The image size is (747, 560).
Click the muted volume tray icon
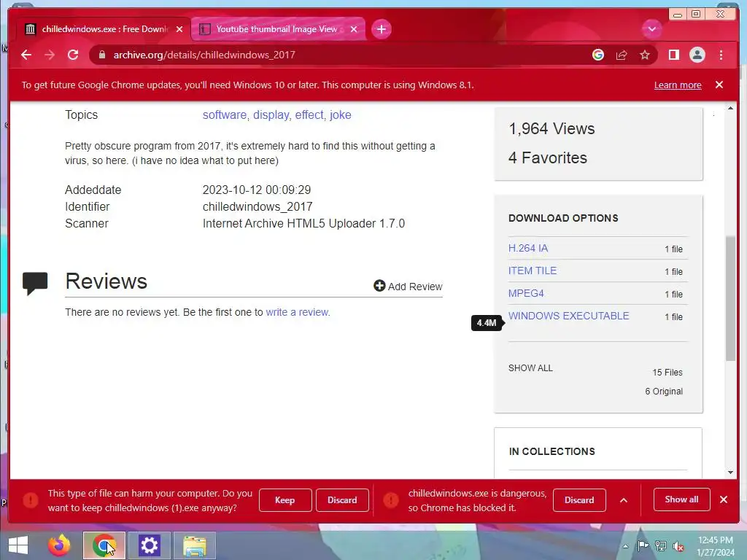(678, 546)
